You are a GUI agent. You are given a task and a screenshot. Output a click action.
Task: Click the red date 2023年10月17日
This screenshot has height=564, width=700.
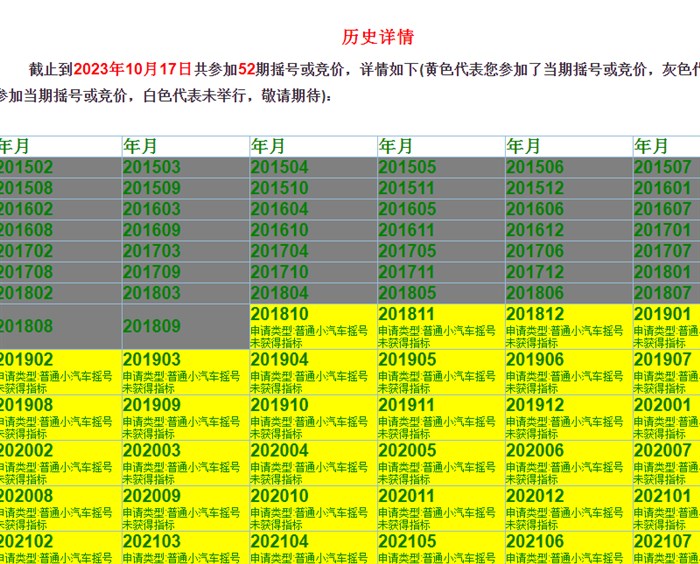point(132,69)
